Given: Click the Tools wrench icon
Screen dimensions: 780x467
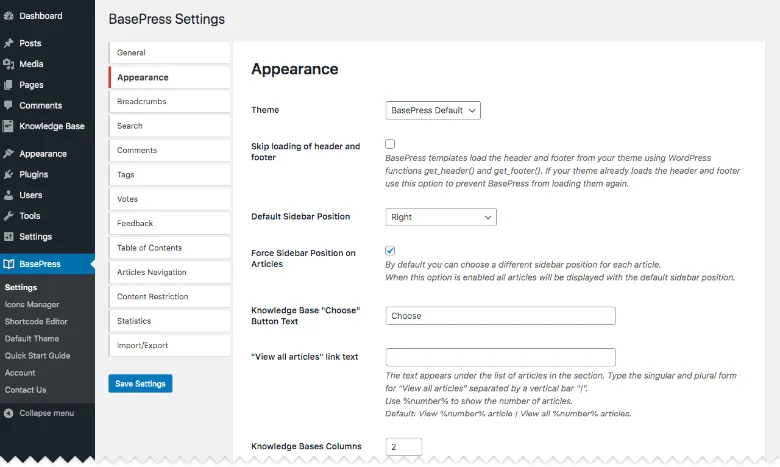Looking at the screenshot, I should coord(8,216).
